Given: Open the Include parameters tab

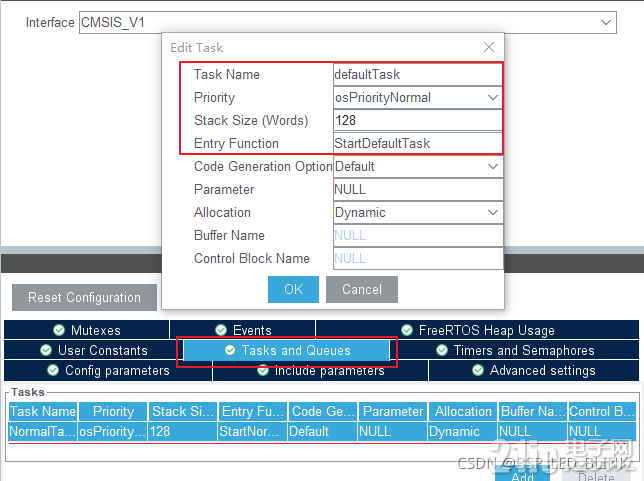Looking at the screenshot, I should coord(320,371).
